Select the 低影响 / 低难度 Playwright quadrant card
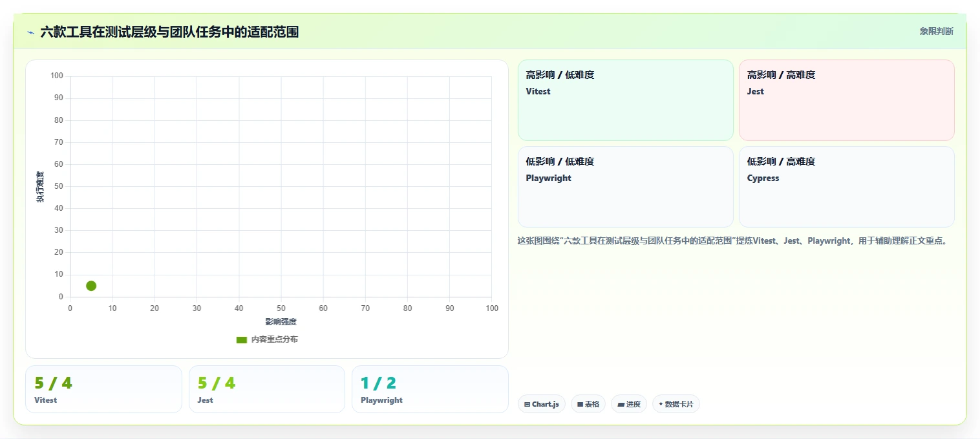The height and width of the screenshot is (439, 980). point(625,187)
